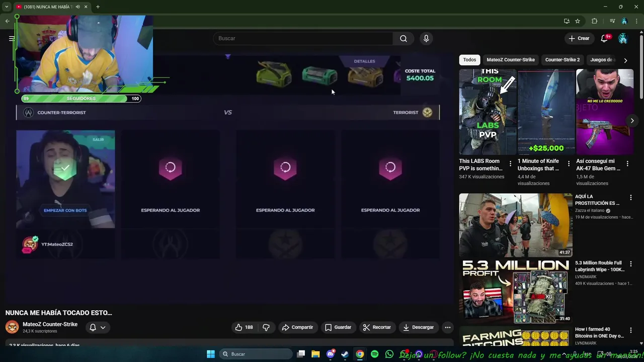Open Spotify from the taskbar
Viewport: 644px width, 362px height.
[x=374, y=354]
